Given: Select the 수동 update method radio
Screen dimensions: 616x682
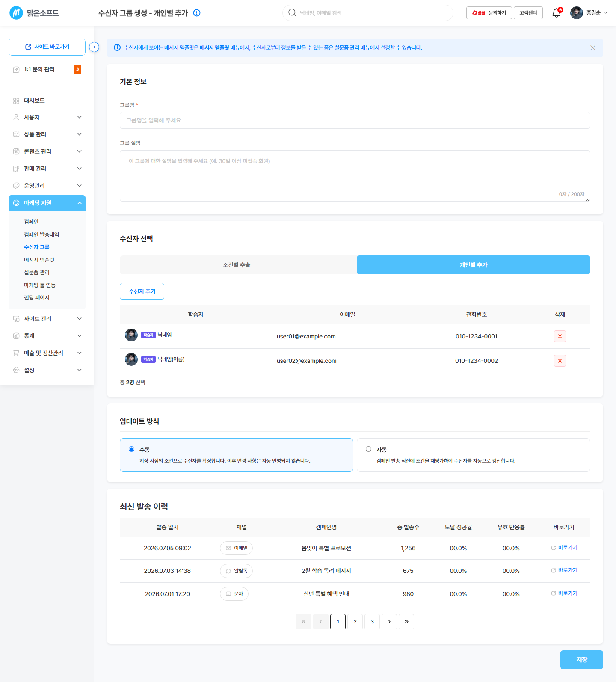Looking at the screenshot, I should [132, 449].
